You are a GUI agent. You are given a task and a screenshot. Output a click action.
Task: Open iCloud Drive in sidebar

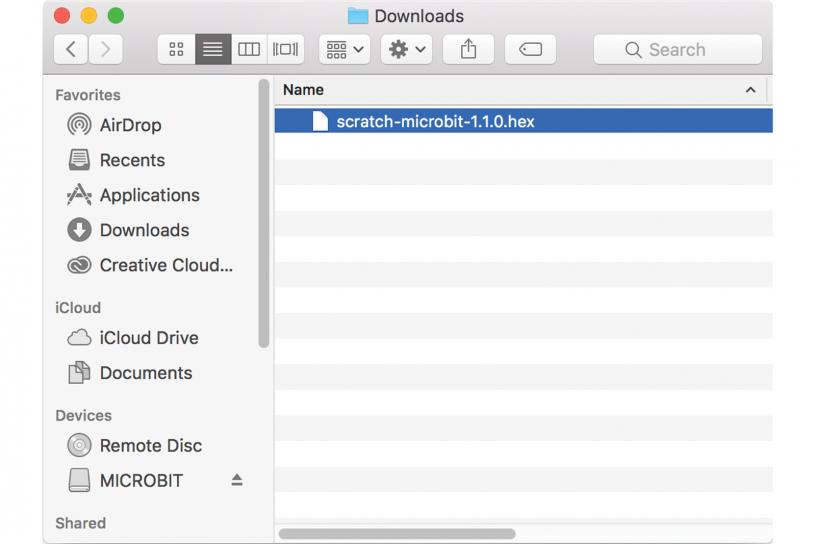click(149, 337)
